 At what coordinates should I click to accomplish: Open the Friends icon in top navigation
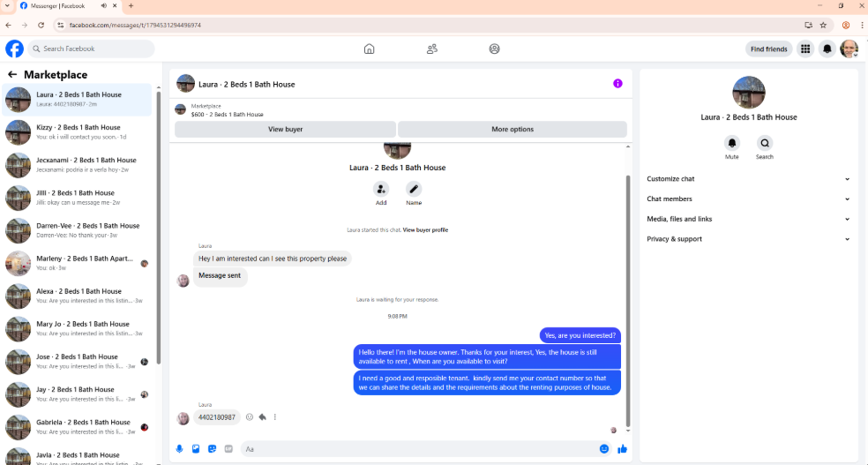(x=431, y=49)
